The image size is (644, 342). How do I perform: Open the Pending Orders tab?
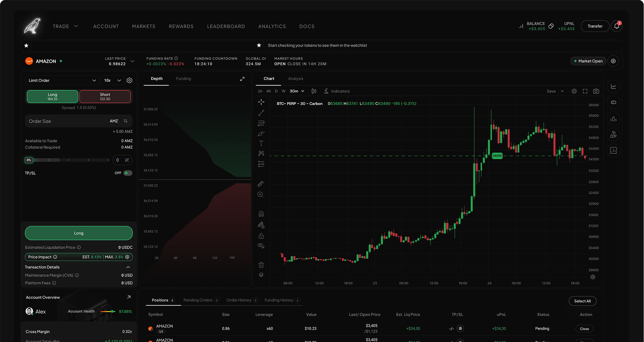(x=201, y=300)
